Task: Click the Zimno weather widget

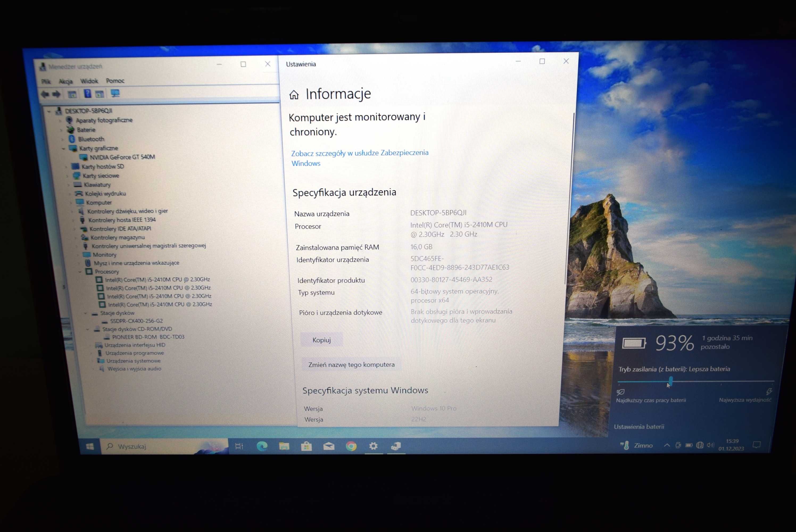Action: pyautogui.click(x=637, y=446)
